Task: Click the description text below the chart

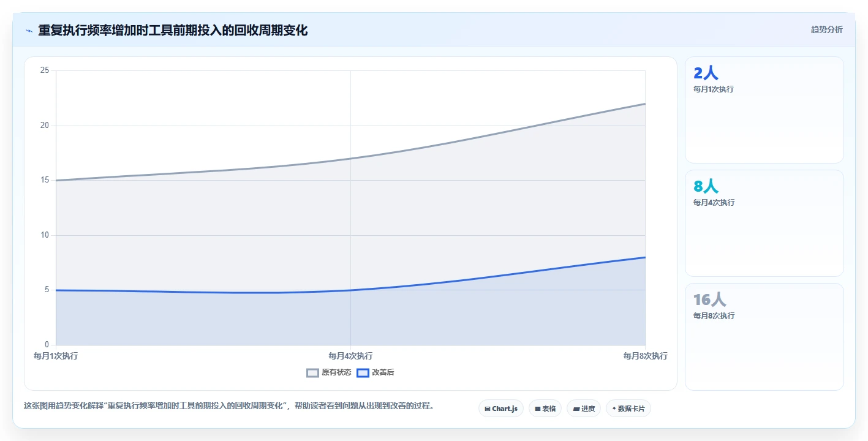Action: tap(229, 405)
